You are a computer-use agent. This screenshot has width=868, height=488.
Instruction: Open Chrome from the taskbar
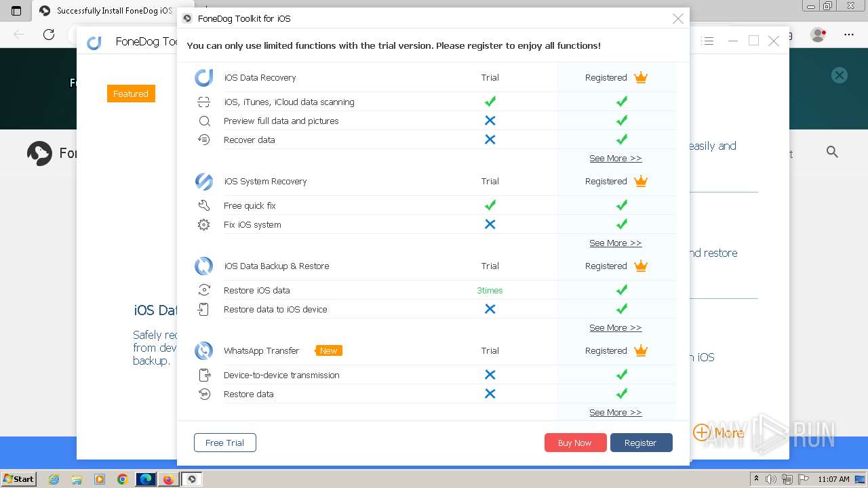(x=122, y=479)
